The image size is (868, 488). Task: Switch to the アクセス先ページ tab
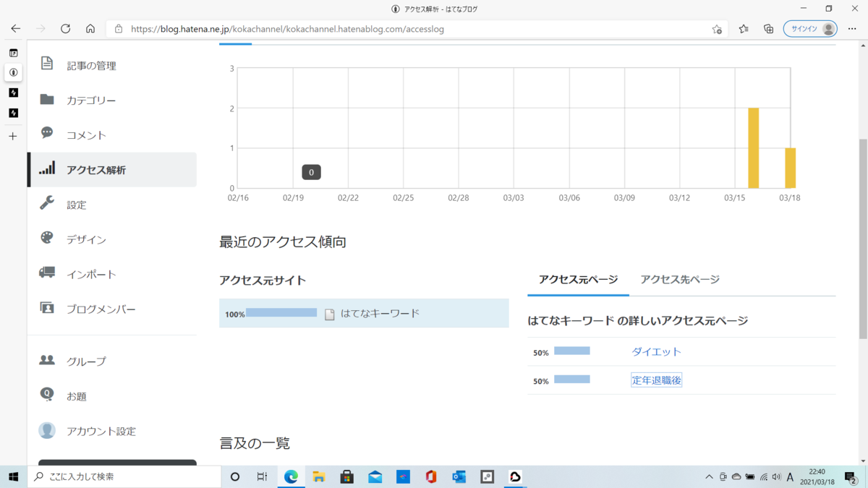point(680,280)
